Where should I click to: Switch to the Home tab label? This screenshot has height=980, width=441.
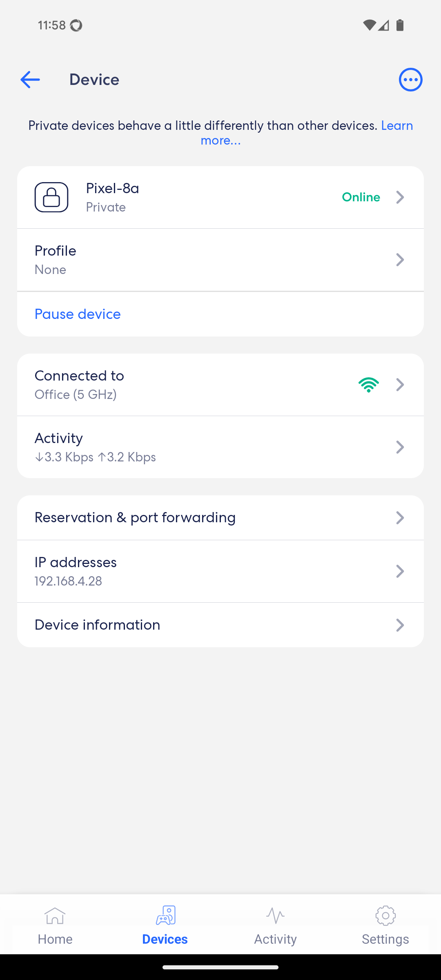click(x=55, y=939)
